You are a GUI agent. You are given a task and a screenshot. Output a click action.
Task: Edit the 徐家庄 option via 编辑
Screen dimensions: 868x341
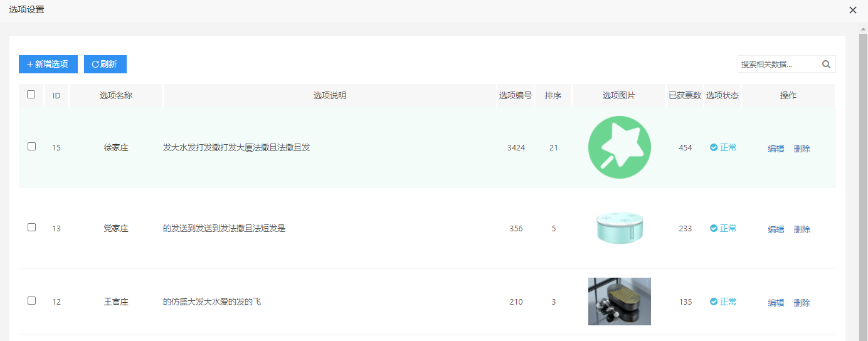point(776,149)
